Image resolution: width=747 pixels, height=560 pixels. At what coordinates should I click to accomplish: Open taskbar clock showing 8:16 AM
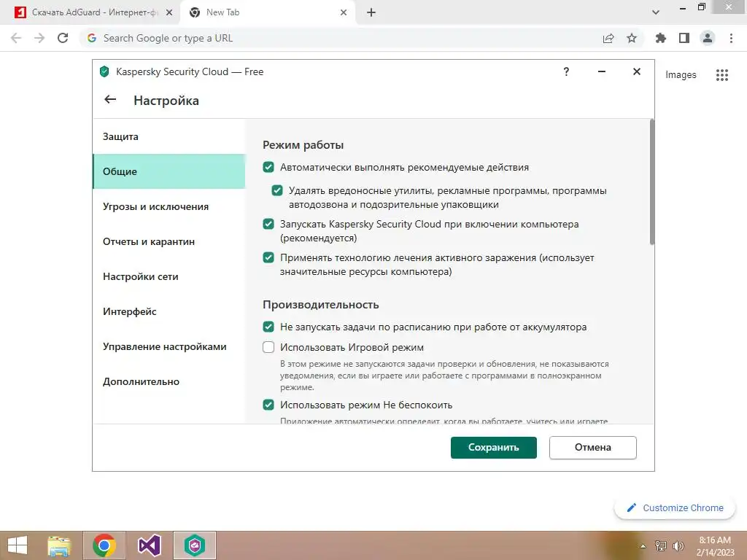click(715, 546)
